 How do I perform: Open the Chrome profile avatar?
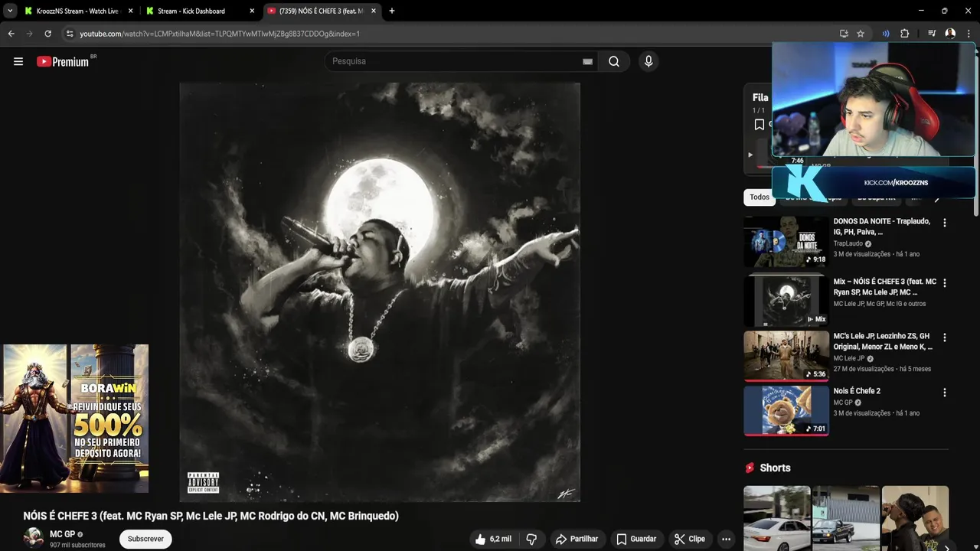[950, 34]
